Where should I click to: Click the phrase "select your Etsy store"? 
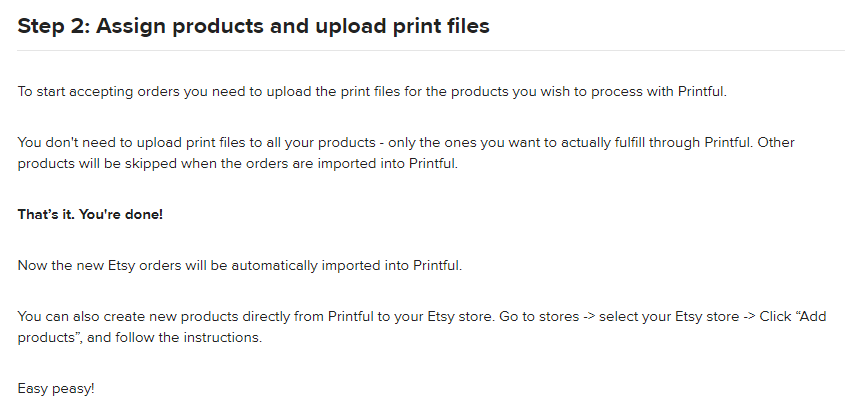[669, 317]
